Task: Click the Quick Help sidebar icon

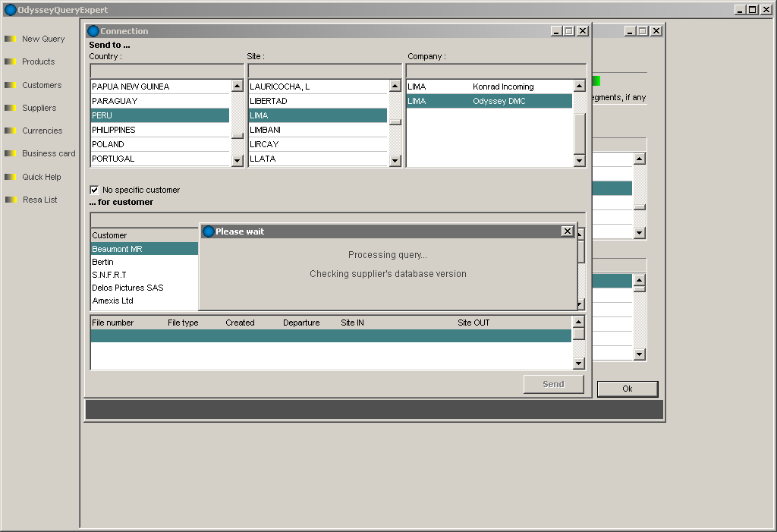Action: (x=10, y=177)
